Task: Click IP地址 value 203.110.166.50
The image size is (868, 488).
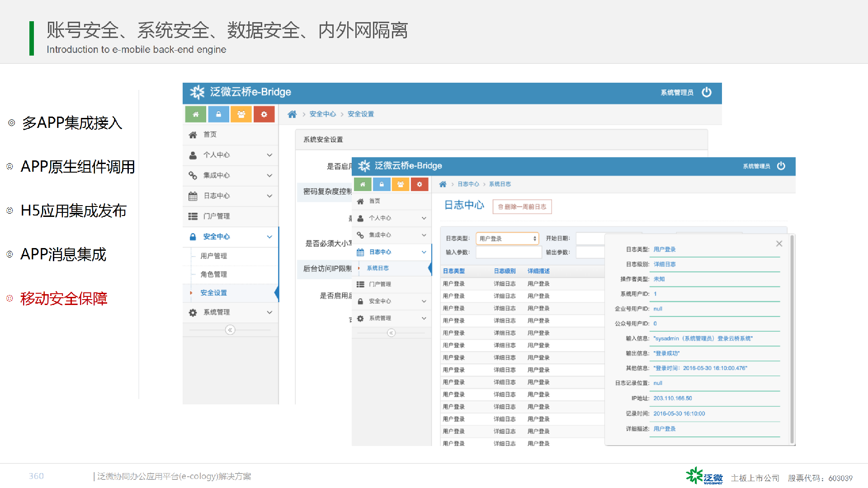Action: coord(672,399)
